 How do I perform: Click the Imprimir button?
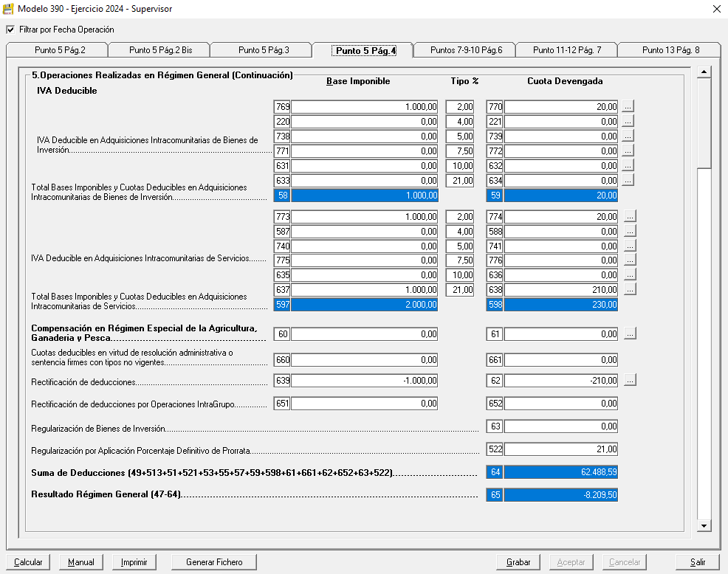pos(134,562)
